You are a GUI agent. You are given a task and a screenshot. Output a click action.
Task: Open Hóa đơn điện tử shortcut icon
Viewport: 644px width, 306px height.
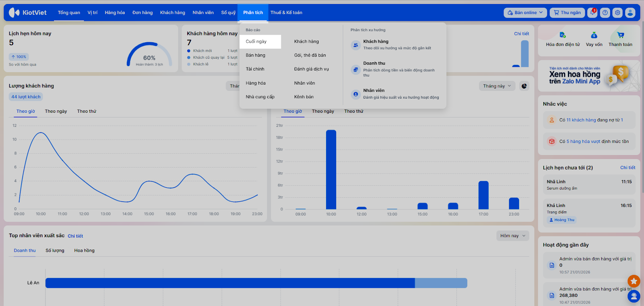point(563,35)
